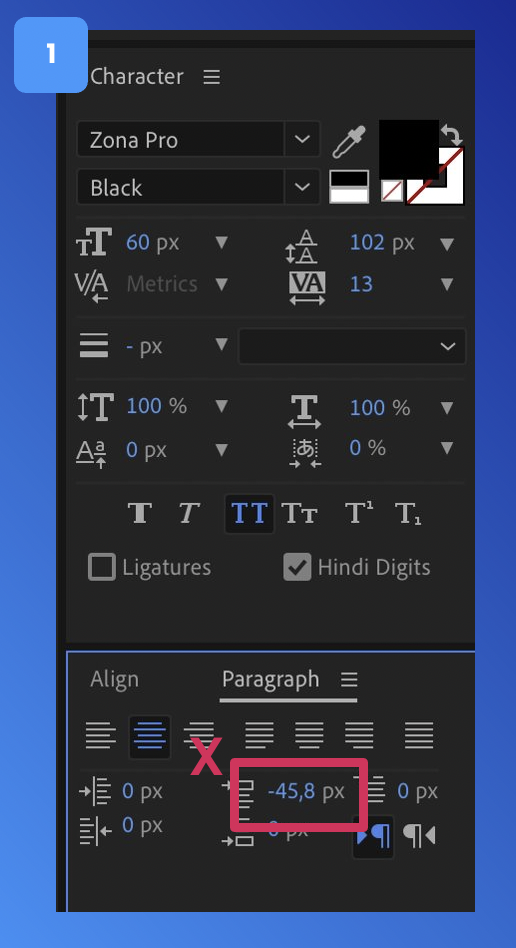Screen dimensions: 516x948
Task: Uncheck the Hindi Digits checkbox
Action: click(x=297, y=567)
